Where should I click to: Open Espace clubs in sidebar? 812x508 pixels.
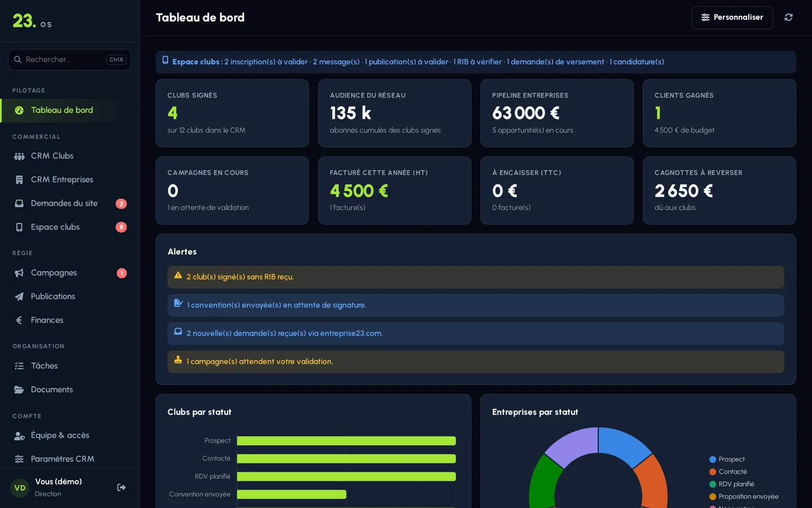70,227
